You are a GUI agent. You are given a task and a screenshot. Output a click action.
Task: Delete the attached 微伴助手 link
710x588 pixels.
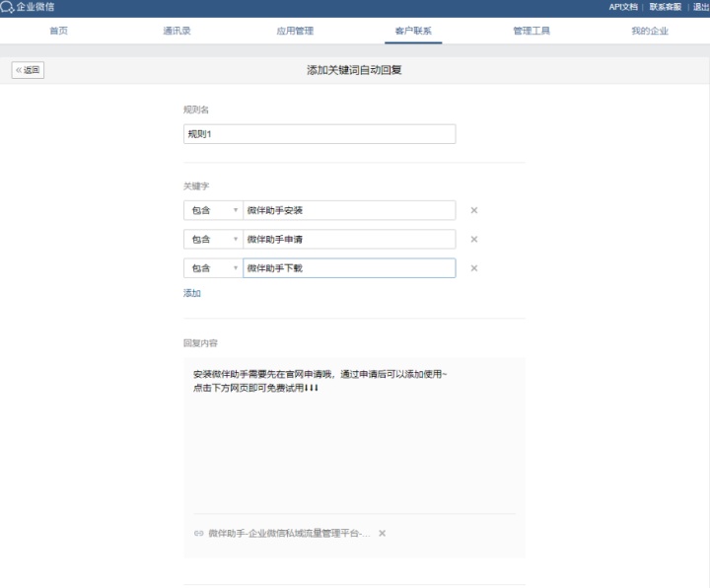[383, 533]
